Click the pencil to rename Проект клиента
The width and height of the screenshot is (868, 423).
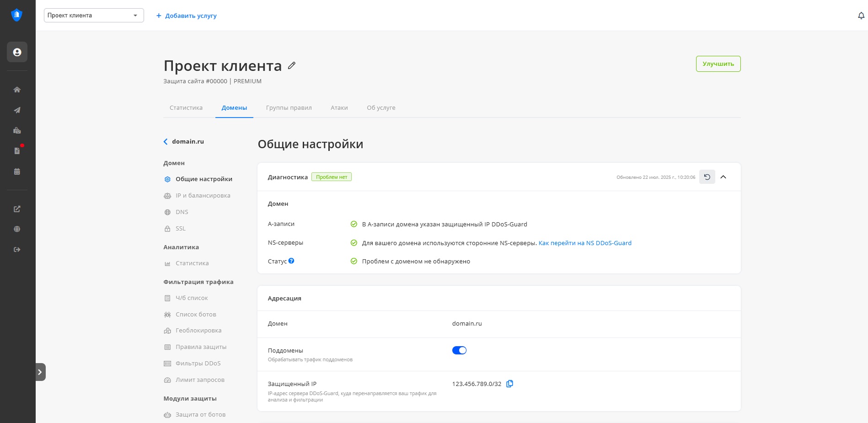tap(292, 65)
